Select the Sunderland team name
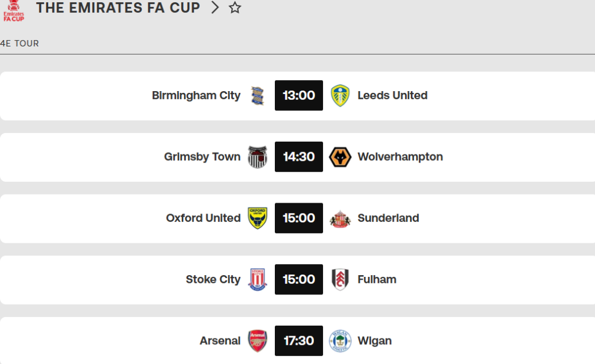 (388, 218)
